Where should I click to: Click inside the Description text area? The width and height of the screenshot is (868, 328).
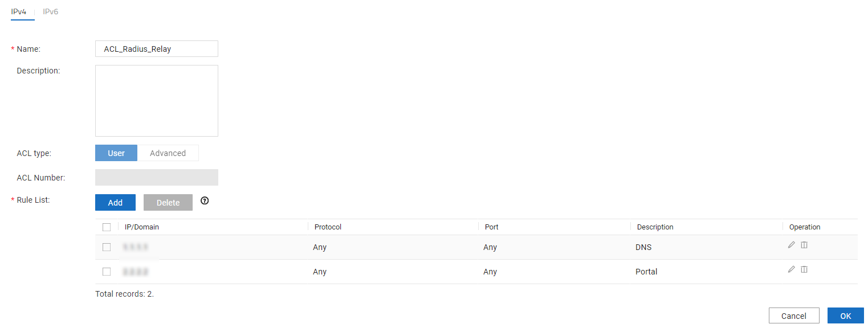(x=156, y=100)
